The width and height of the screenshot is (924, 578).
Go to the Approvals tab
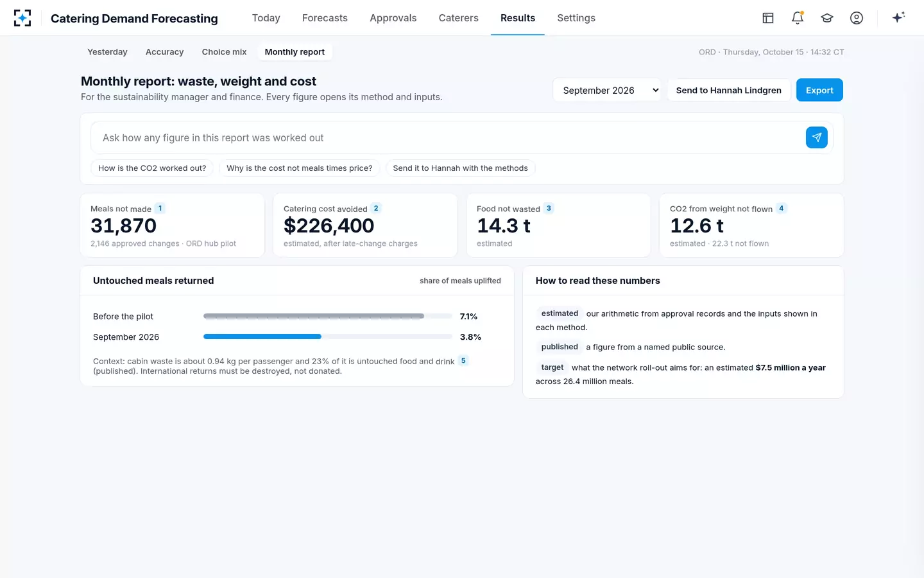pos(393,18)
